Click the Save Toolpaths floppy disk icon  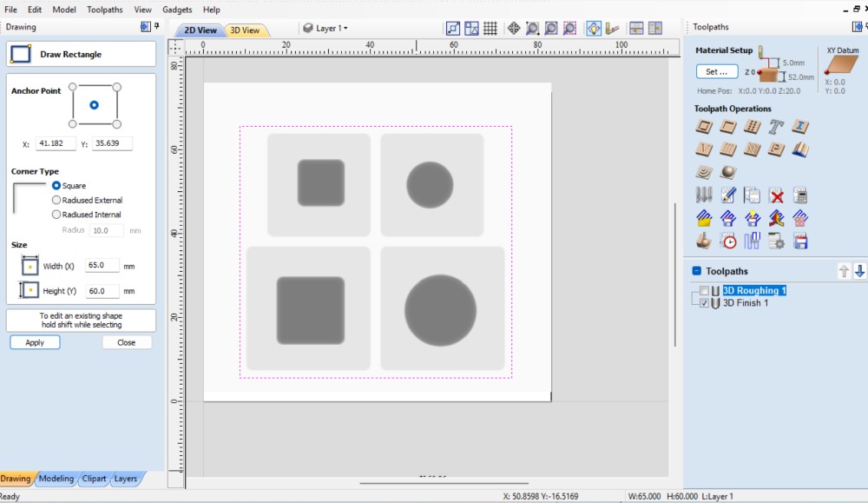point(800,241)
